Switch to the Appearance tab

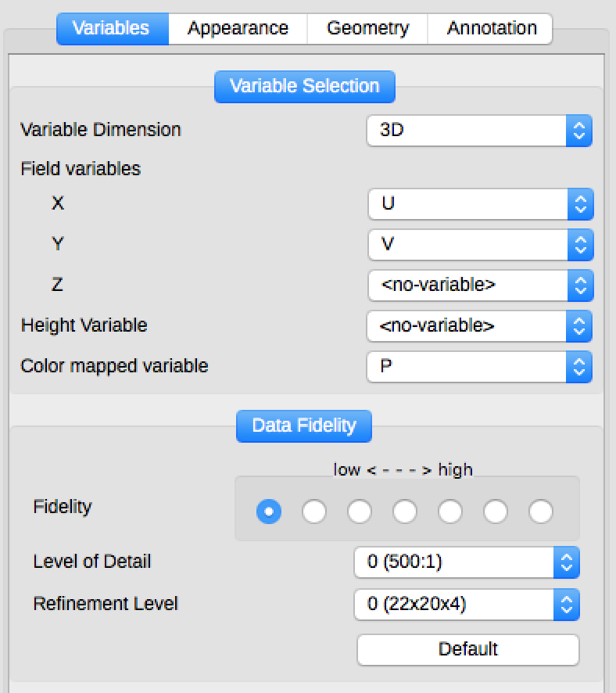click(x=238, y=29)
